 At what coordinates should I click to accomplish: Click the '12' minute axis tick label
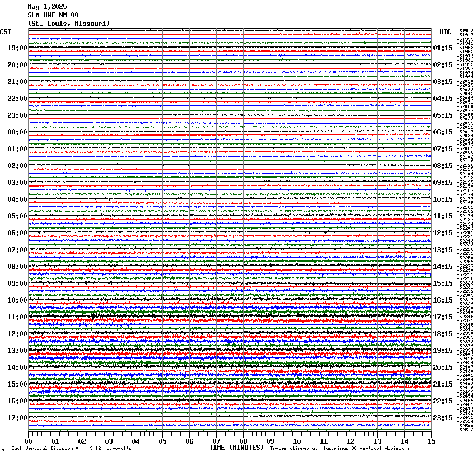351,441
